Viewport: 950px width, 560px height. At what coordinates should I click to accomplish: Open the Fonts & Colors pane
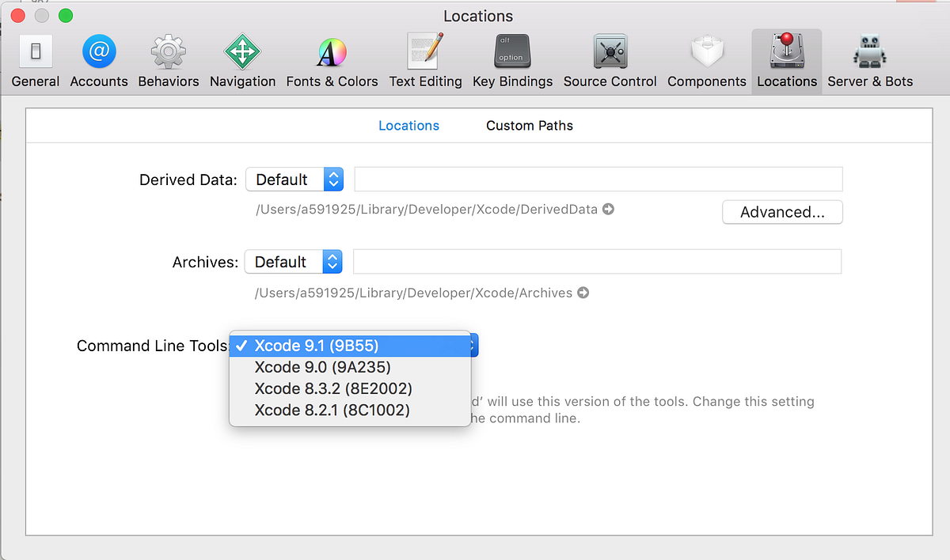(x=332, y=59)
